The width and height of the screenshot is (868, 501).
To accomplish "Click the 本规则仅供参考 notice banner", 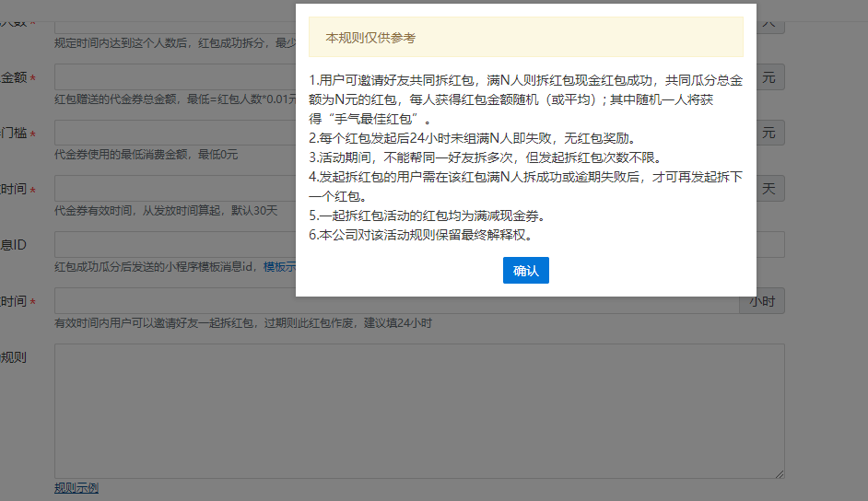I will tap(525, 38).
